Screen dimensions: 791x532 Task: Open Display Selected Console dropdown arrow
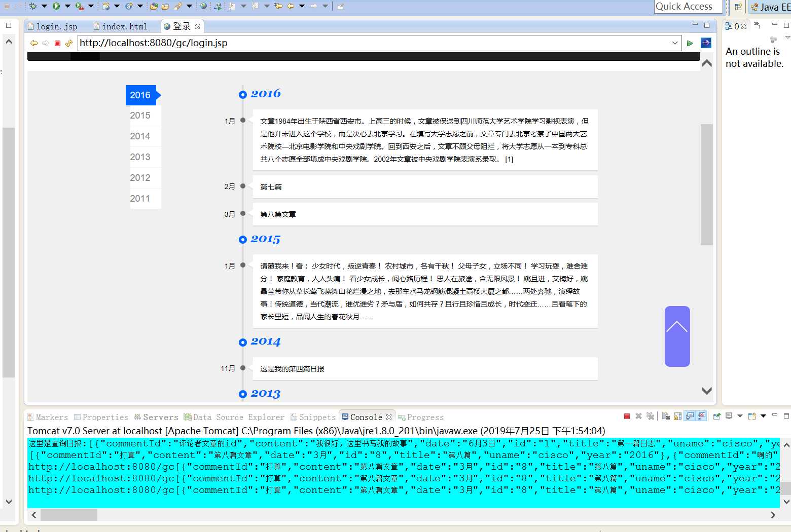click(740, 416)
